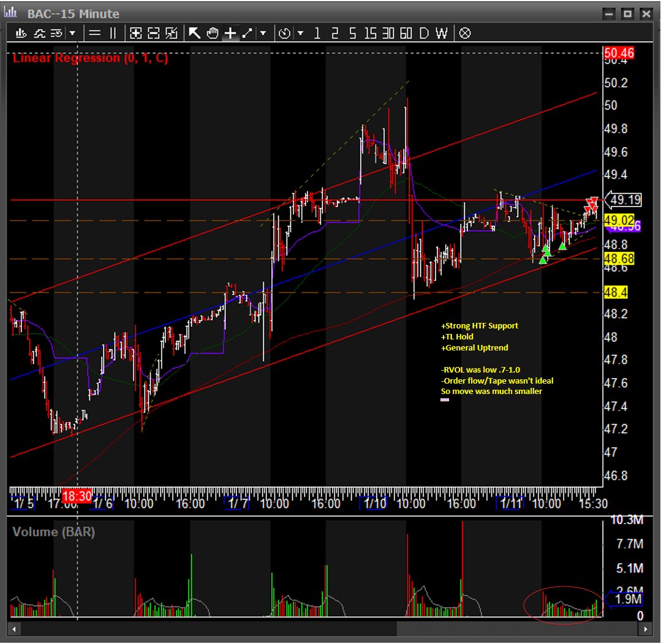Expand the drawing tools dropdown arrow
This screenshot has width=661, height=644.
263,33
